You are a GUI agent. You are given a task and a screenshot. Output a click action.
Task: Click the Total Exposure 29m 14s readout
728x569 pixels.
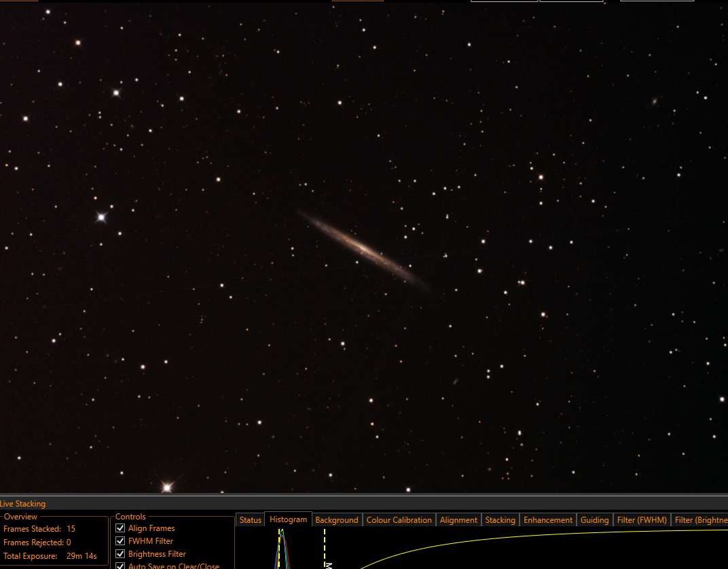click(50, 556)
